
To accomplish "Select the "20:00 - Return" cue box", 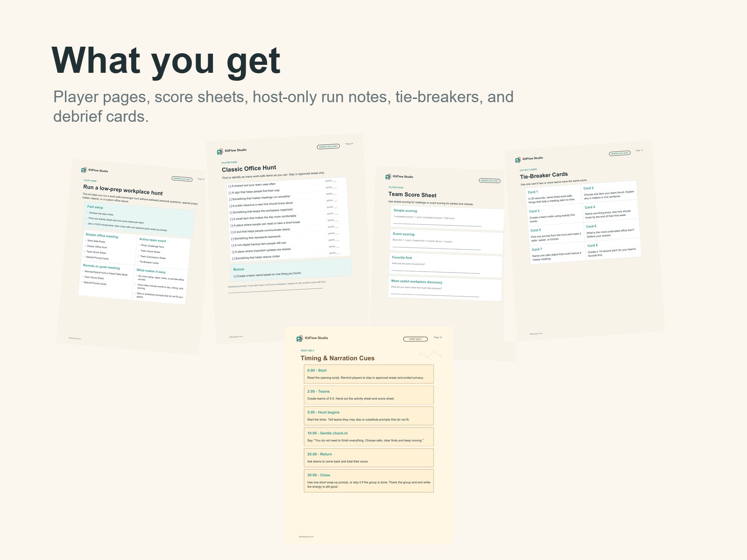I will pos(369,458).
